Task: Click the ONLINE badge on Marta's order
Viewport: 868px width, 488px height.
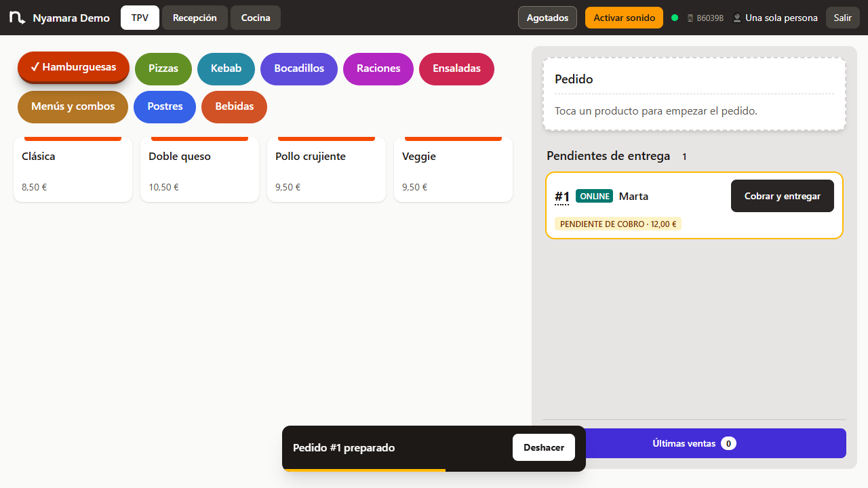Action: (x=594, y=197)
